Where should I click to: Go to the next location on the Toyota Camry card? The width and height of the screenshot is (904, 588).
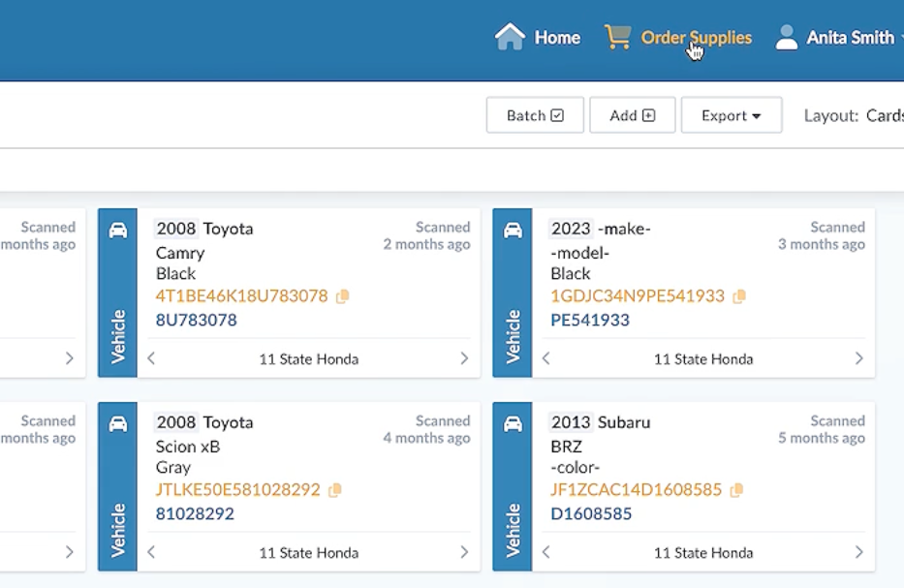(464, 358)
